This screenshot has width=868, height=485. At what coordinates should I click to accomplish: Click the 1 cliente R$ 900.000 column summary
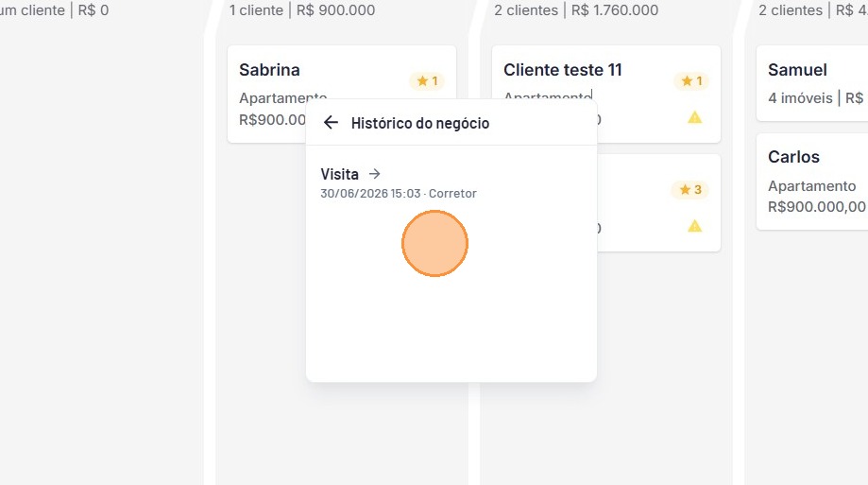[x=301, y=10]
